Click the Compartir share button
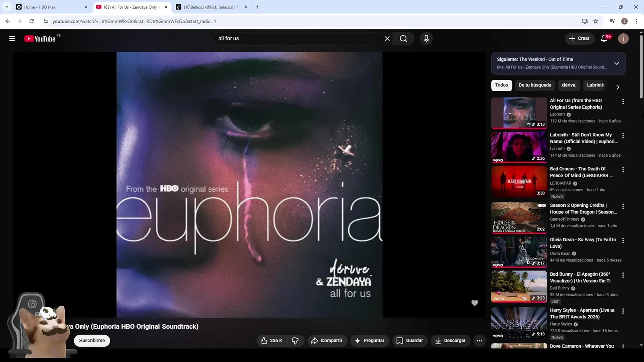This screenshot has width=644, height=362. tap(327, 341)
